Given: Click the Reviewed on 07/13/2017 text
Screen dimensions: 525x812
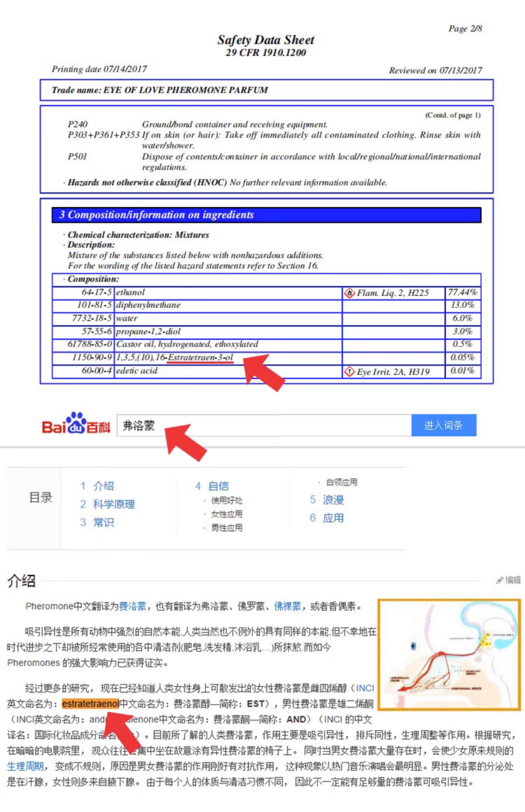Looking at the screenshot, I should pyautogui.click(x=435, y=70).
